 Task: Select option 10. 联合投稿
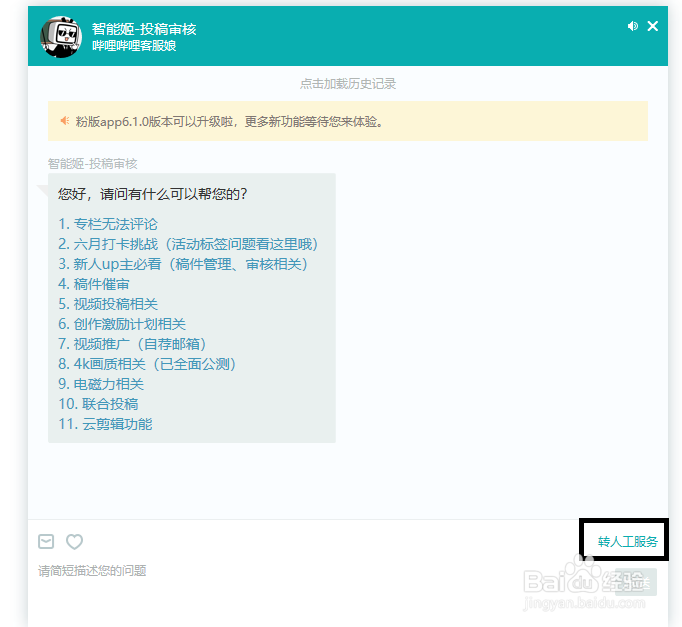[x=98, y=404]
